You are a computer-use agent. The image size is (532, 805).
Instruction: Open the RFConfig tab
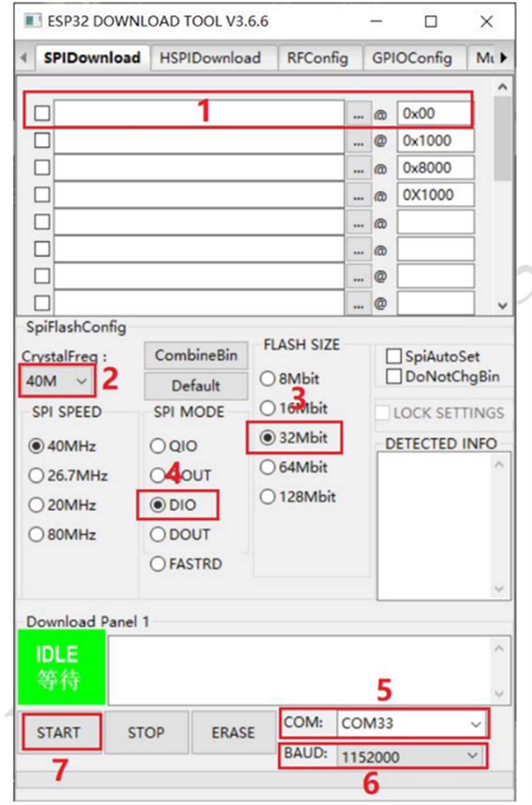coord(317,58)
